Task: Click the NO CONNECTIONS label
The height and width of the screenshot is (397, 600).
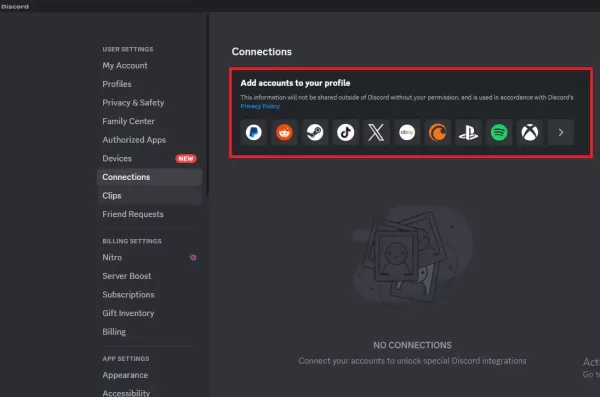Action: click(412, 345)
